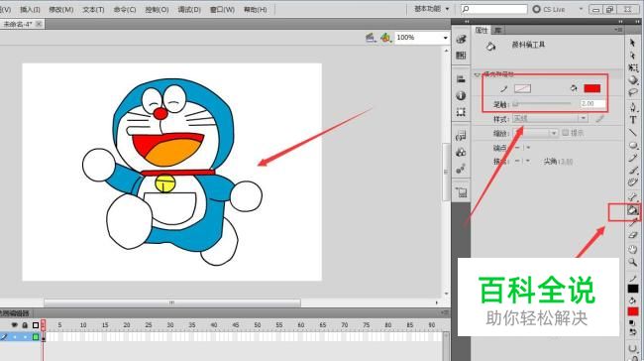The height and width of the screenshot is (361, 644).
Task: Enable the 提示 hinting checkbox
Action: click(x=566, y=132)
